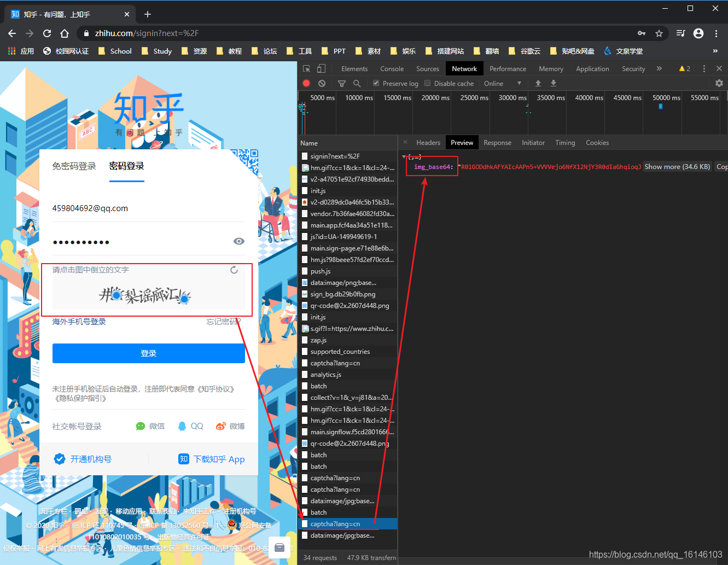Enable the Disable cache checkbox
The width and height of the screenshot is (728, 565).
[x=428, y=83]
